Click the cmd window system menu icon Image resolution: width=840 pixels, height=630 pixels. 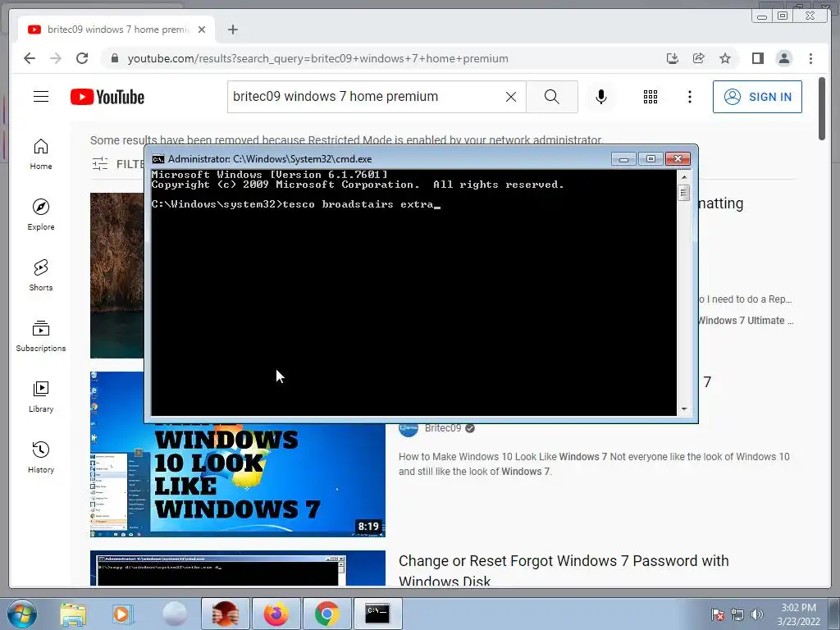(158, 159)
